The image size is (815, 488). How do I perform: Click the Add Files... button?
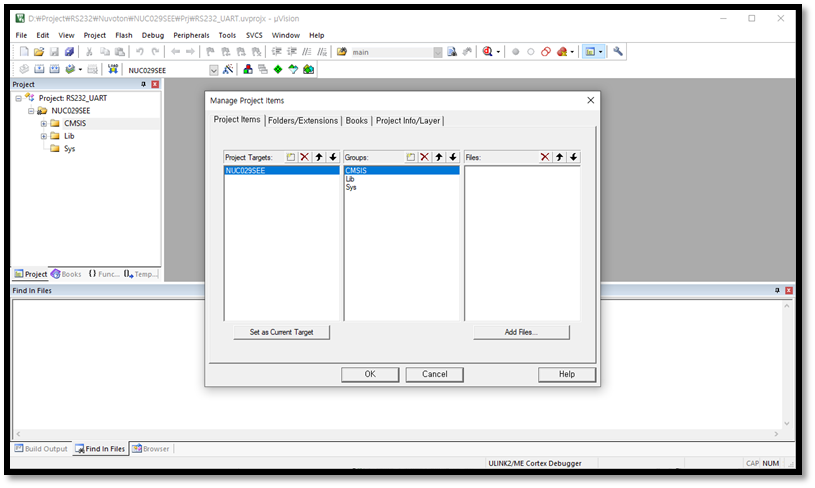(521, 332)
